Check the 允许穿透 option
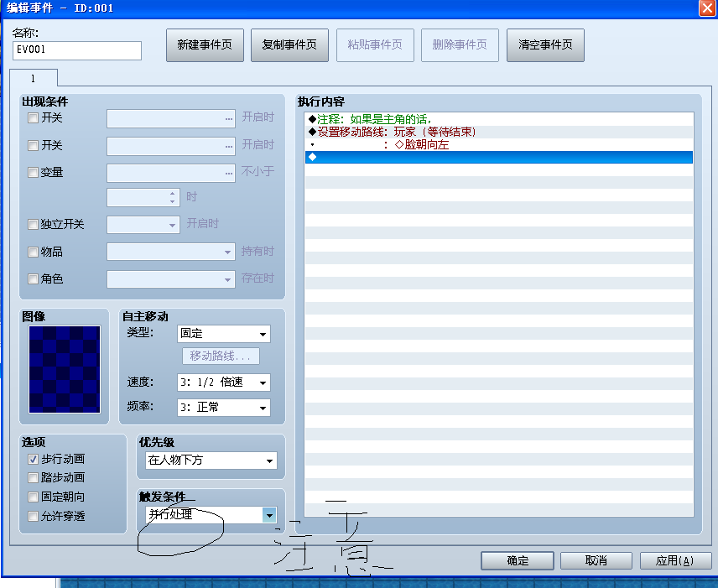The image size is (718, 588). pyautogui.click(x=33, y=517)
